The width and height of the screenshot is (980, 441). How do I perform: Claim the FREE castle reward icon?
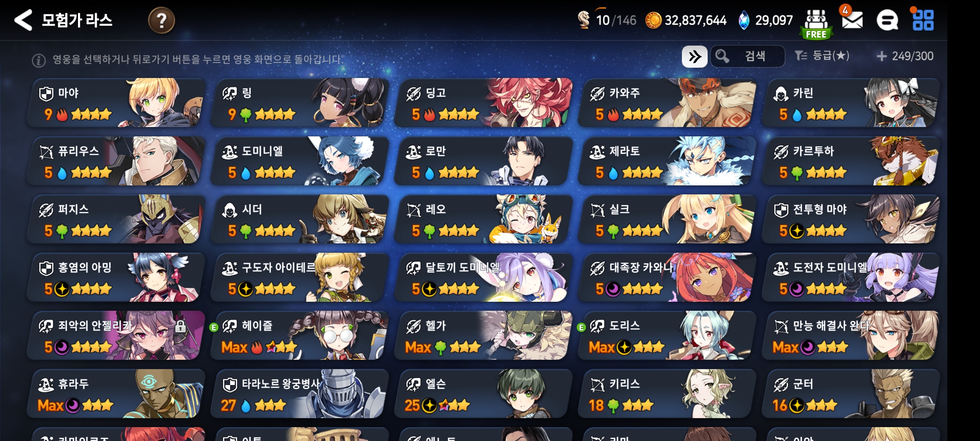[816, 24]
